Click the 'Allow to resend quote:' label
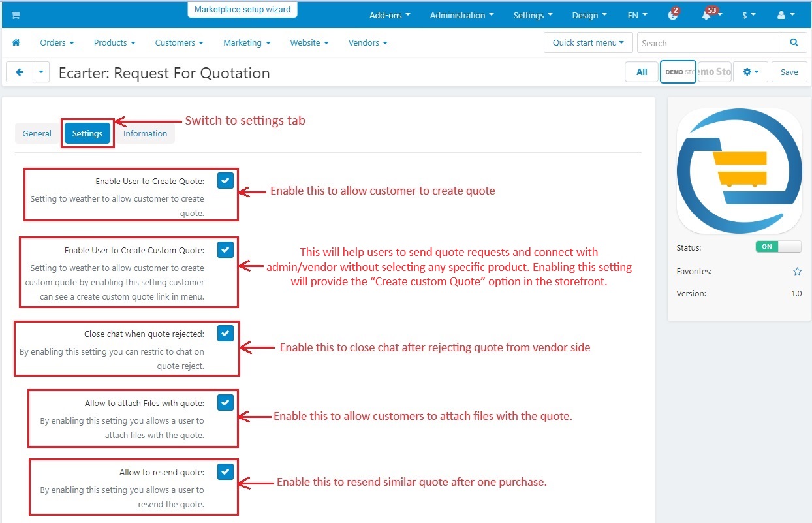The width and height of the screenshot is (812, 523). [x=162, y=472]
